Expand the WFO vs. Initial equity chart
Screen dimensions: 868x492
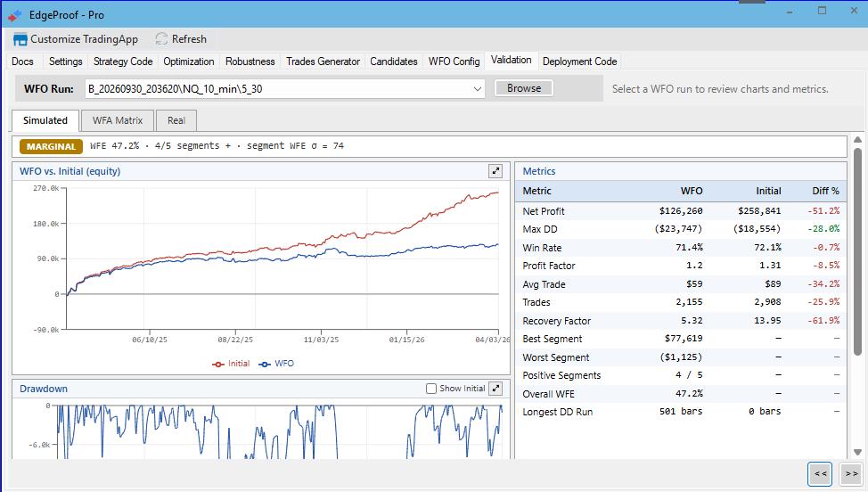(495, 171)
